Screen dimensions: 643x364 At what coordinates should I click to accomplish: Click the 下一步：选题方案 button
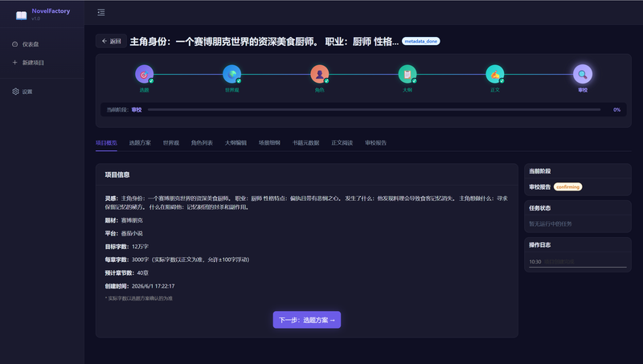(x=307, y=320)
